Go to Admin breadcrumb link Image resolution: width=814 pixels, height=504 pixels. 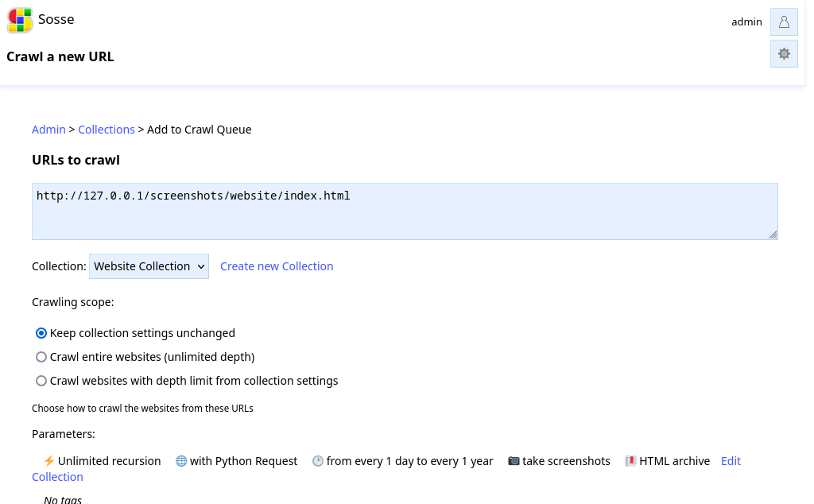48,130
